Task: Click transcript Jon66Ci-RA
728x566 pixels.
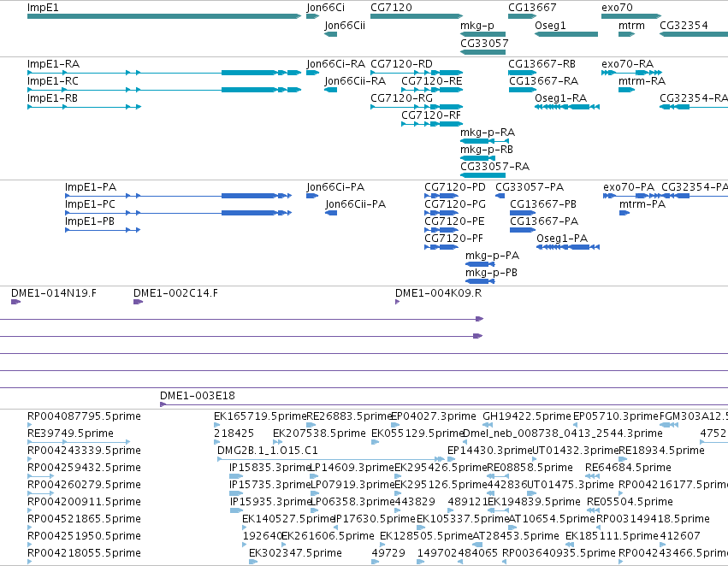Action: coord(312,73)
